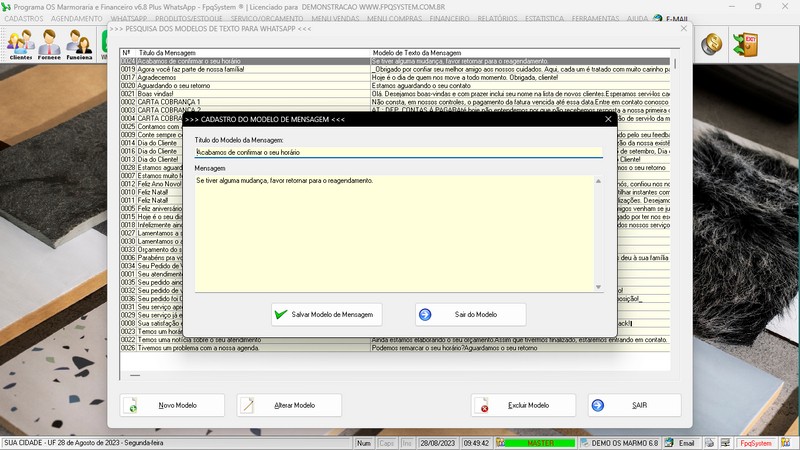Click the green checkmark on Salvar Modelo
Screen dimensions: 800x450
(281, 314)
